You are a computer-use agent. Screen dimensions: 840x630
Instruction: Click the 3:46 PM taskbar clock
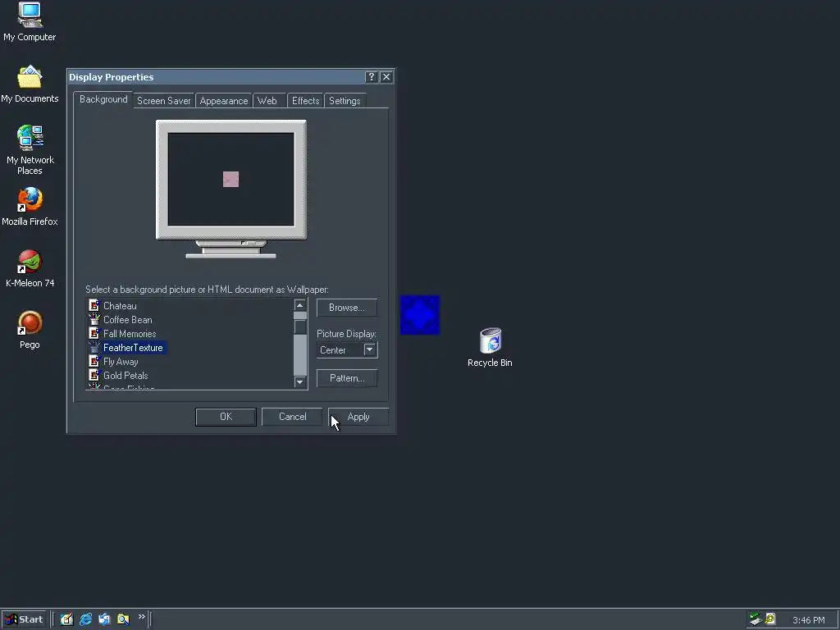[808, 620]
